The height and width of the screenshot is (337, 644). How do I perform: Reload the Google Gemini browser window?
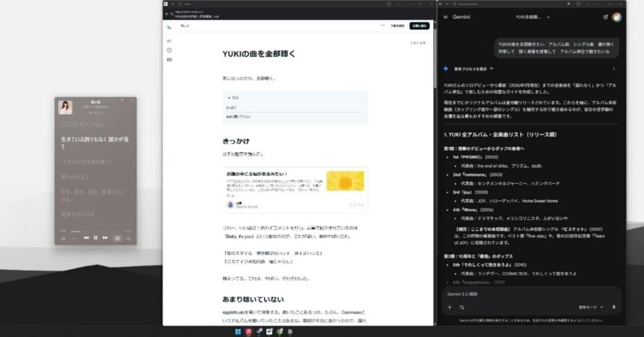coord(454,4)
